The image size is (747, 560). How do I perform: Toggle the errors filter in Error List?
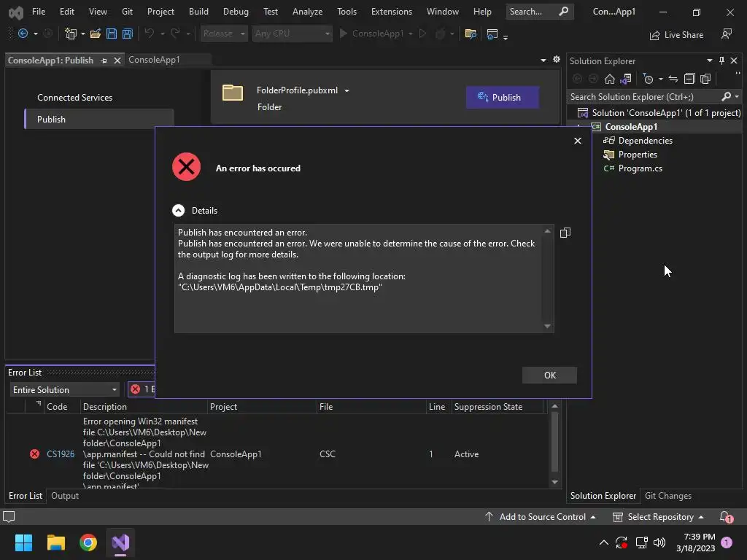click(x=142, y=389)
